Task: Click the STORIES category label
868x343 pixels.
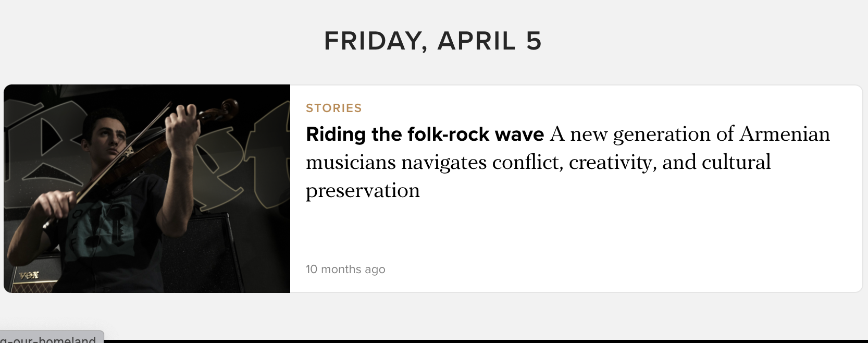Action: pos(333,108)
